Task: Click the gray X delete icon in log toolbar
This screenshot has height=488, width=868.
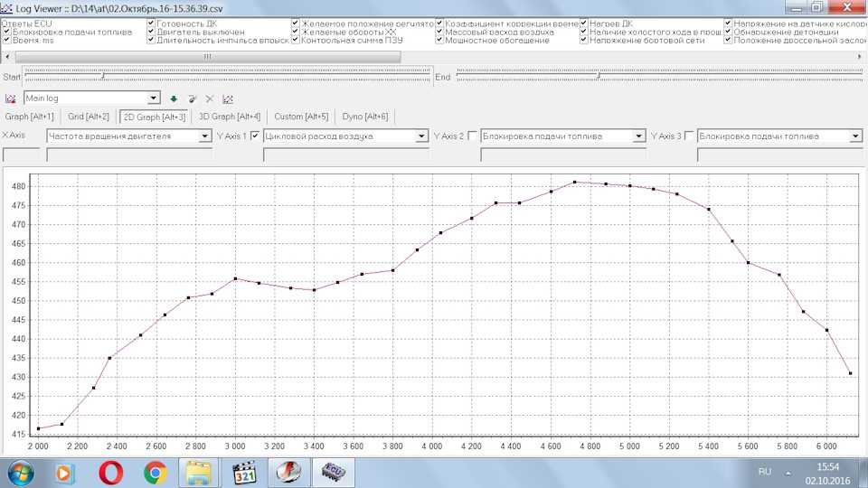Action: 210,99
